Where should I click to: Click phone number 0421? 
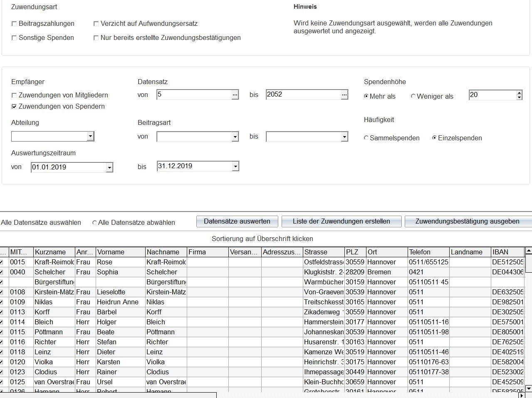(x=429, y=272)
